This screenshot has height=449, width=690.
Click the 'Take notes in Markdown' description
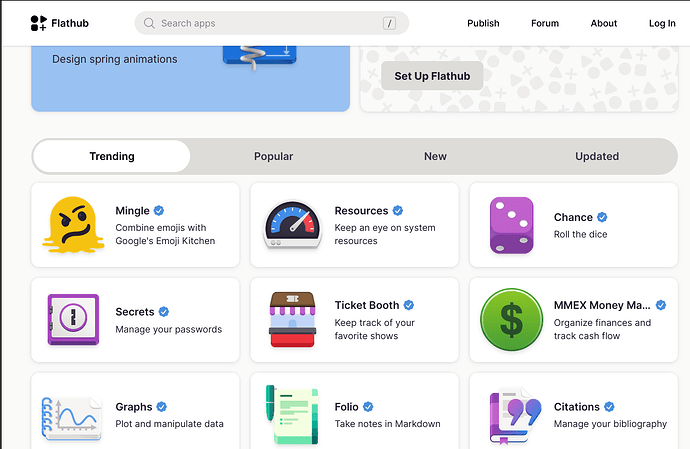[387, 423]
